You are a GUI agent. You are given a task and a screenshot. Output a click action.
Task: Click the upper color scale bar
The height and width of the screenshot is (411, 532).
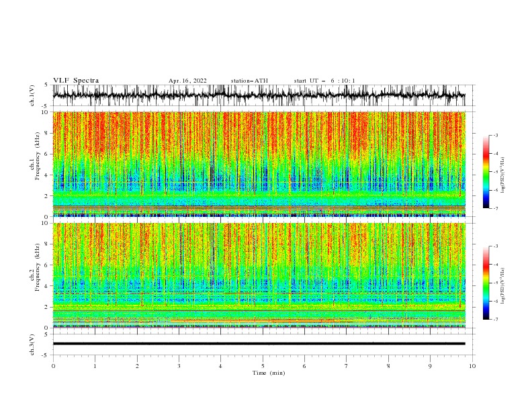pos(486,172)
